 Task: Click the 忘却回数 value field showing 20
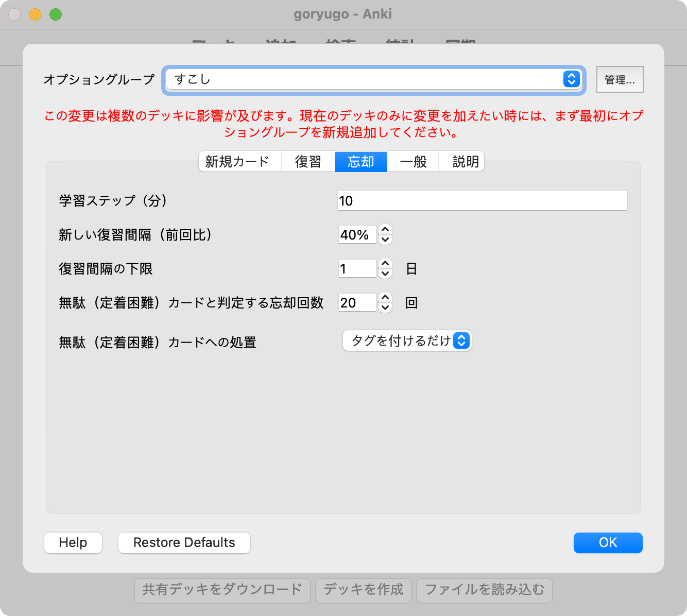[357, 303]
